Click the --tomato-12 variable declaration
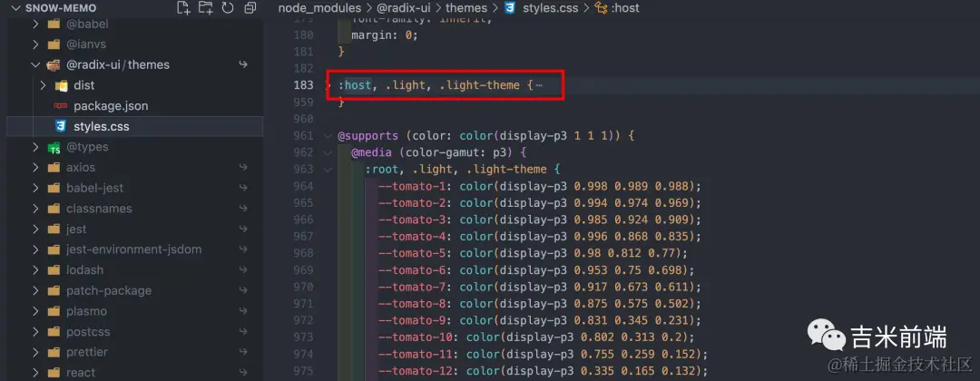The width and height of the screenshot is (980, 381). pyautogui.click(x=544, y=372)
